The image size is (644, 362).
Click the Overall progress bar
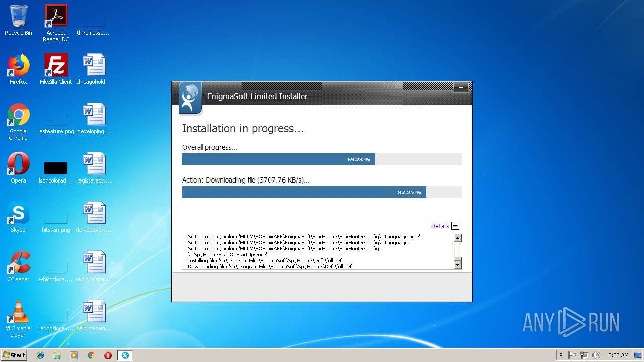point(321,159)
